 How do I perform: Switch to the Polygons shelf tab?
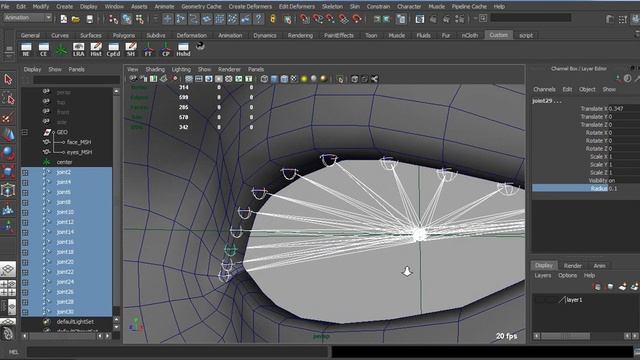pyautogui.click(x=123, y=36)
